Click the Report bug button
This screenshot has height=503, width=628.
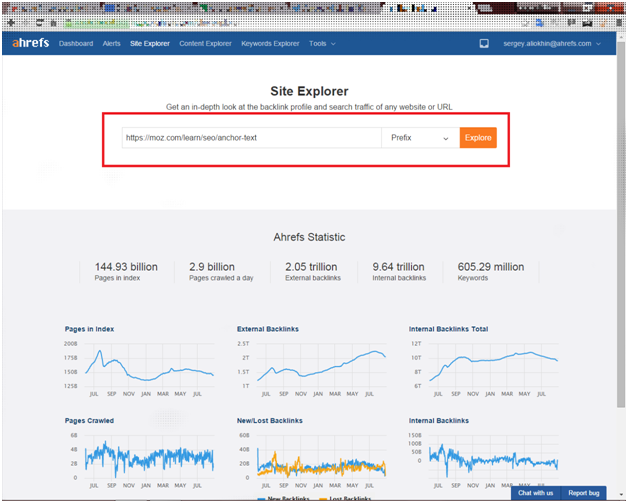pyautogui.click(x=584, y=493)
